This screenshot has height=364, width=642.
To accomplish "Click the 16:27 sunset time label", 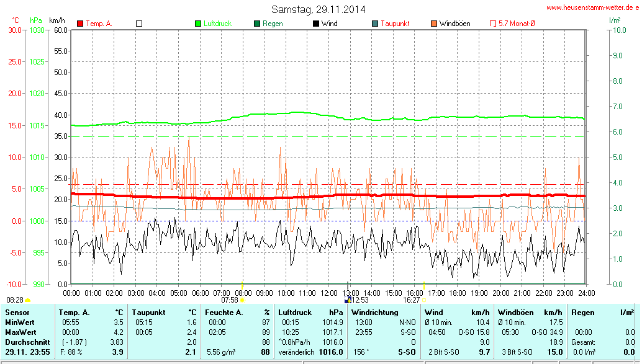I will (x=412, y=300).
